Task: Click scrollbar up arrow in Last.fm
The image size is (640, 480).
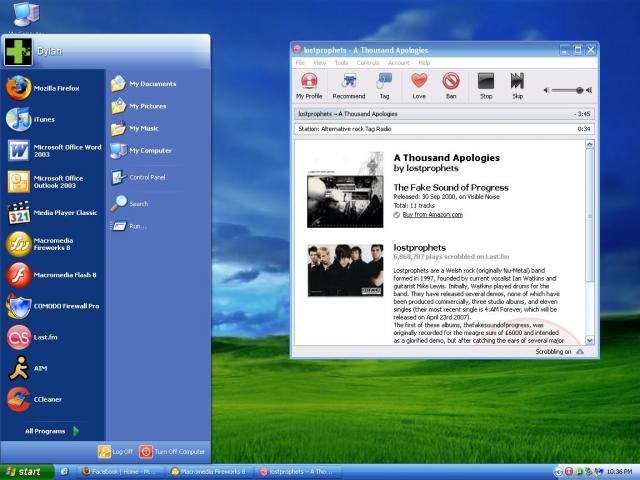Action: [589, 144]
